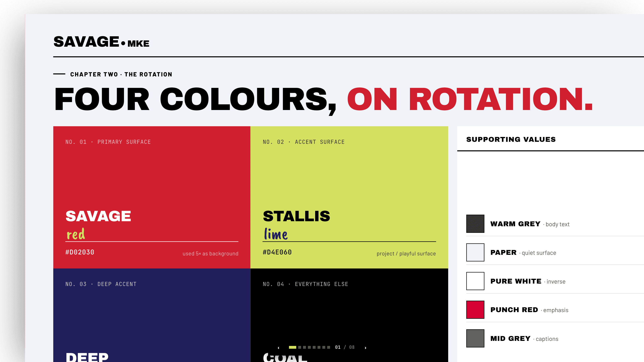Select the No. 04 Everything Else black tile
Image resolution: width=644 pixels, height=362 pixels.
[349, 315]
